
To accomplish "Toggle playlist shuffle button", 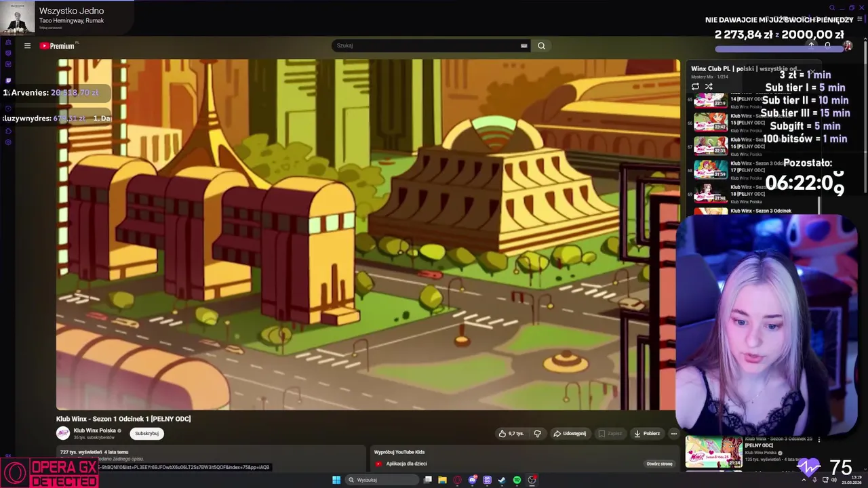I will 709,86.
